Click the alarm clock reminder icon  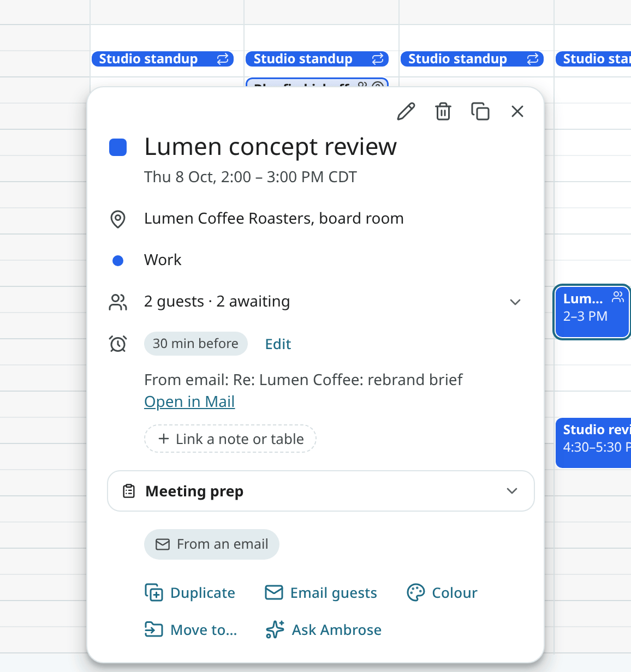(118, 344)
